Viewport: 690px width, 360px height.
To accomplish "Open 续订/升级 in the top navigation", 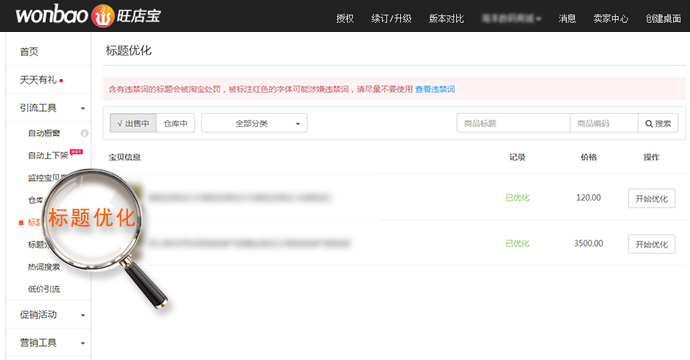I will pyautogui.click(x=391, y=18).
